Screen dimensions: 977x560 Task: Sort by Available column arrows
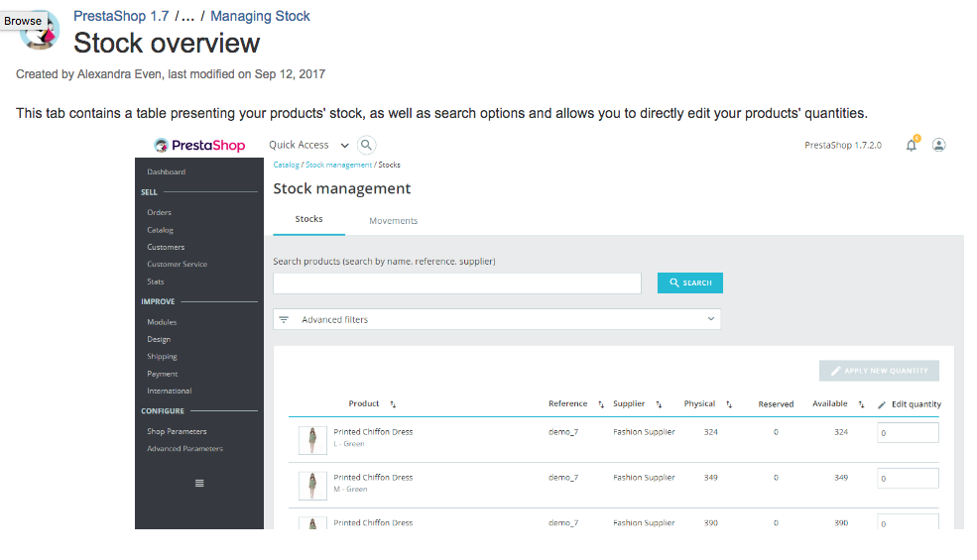[861, 404]
